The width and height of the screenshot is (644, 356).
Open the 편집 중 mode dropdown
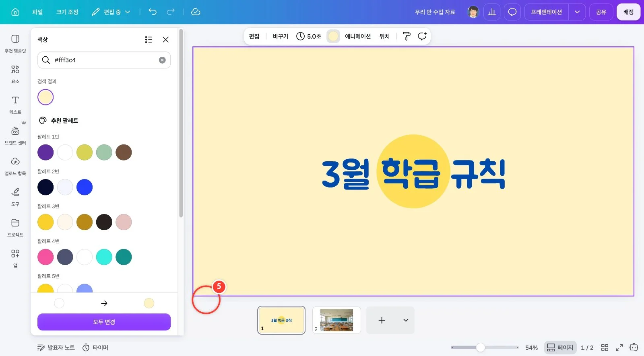(x=111, y=12)
